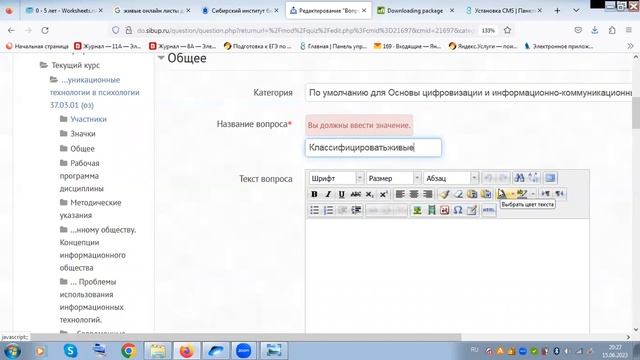Open Концепции информационного общества section link
The width and height of the screenshot is (640, 360).
pos(98,249)
